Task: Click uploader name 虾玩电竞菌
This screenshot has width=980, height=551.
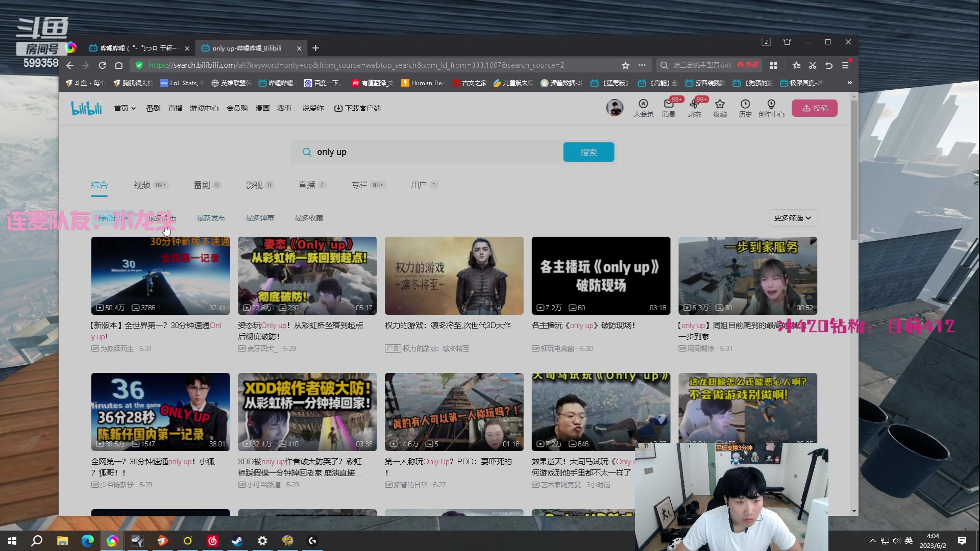Action: 557,348
